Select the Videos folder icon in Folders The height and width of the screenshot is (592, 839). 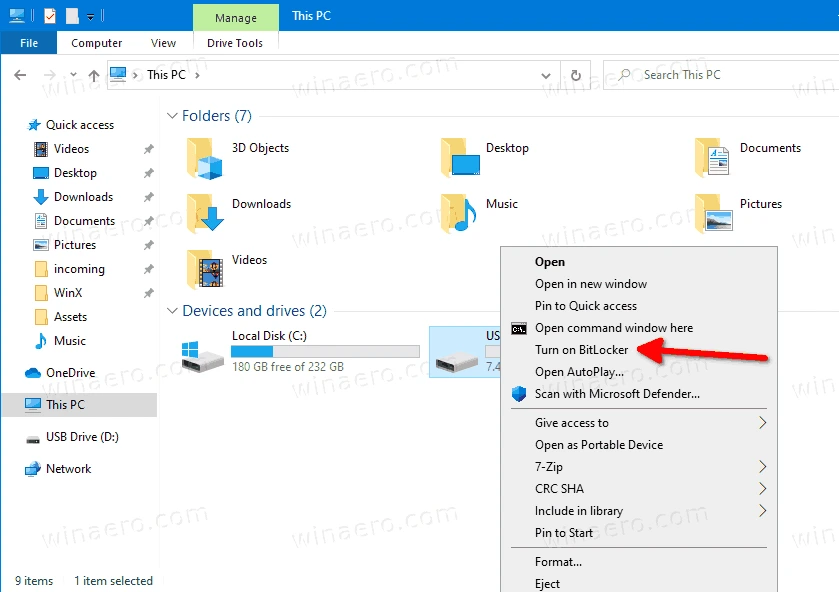(205, 269)
